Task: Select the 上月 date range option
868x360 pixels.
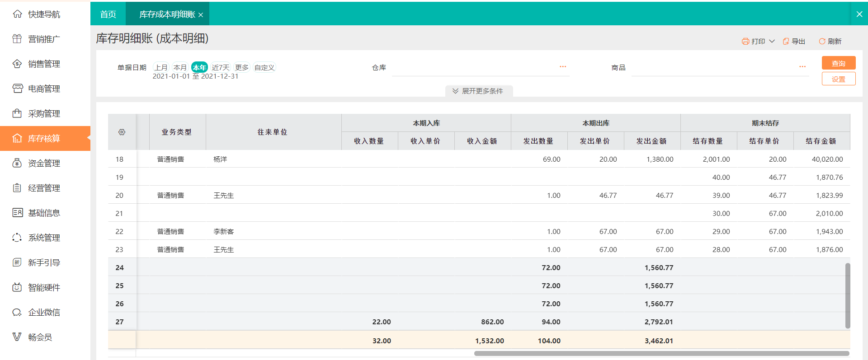Action: click(160, 67)
